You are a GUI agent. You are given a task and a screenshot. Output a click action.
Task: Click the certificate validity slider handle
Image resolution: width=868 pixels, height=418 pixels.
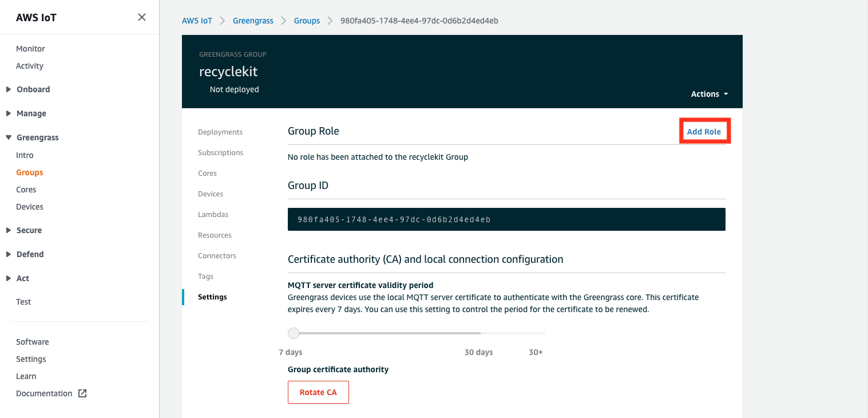[294, 333]
